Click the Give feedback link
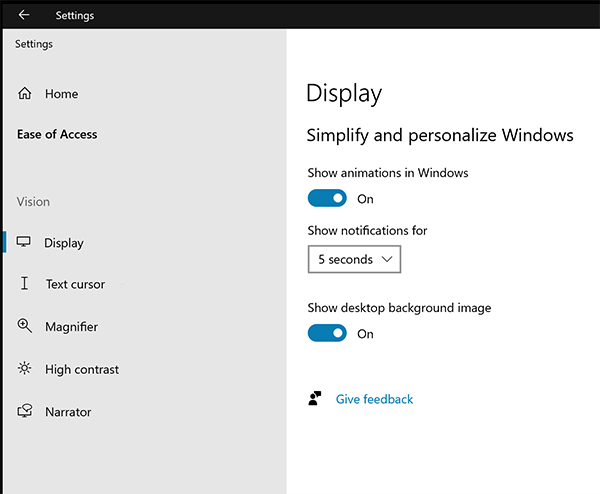The width and height of the screenshot is (600, 494). pyautogui.click(x=374, y=399)
